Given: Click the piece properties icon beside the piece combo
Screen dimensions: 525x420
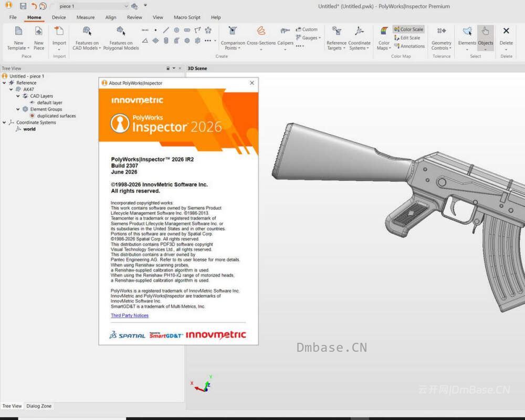Looking at the screenshot, I should click(x=134, y=6).
